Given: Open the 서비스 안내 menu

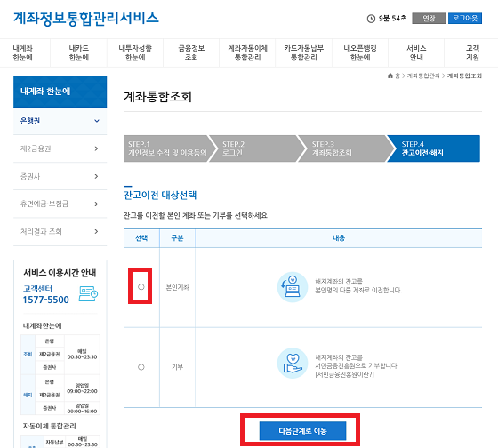Looking at the screenshot, I should [x=416, y=52].
